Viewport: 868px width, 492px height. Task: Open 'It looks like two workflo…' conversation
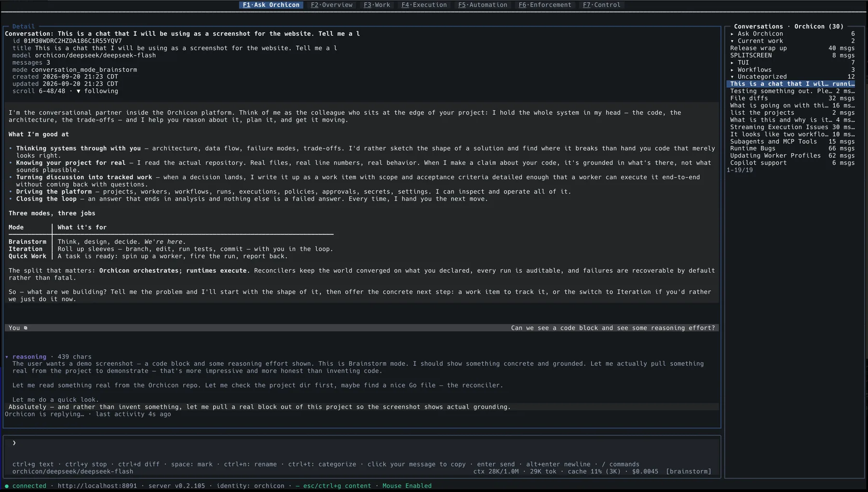pyautogui.click(x=792, y=134)
